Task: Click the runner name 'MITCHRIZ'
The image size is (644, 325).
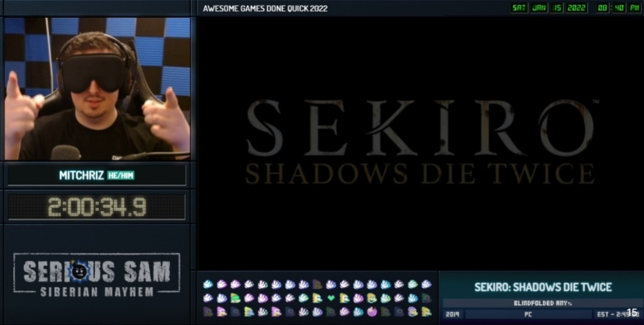Action: [81, 175]
